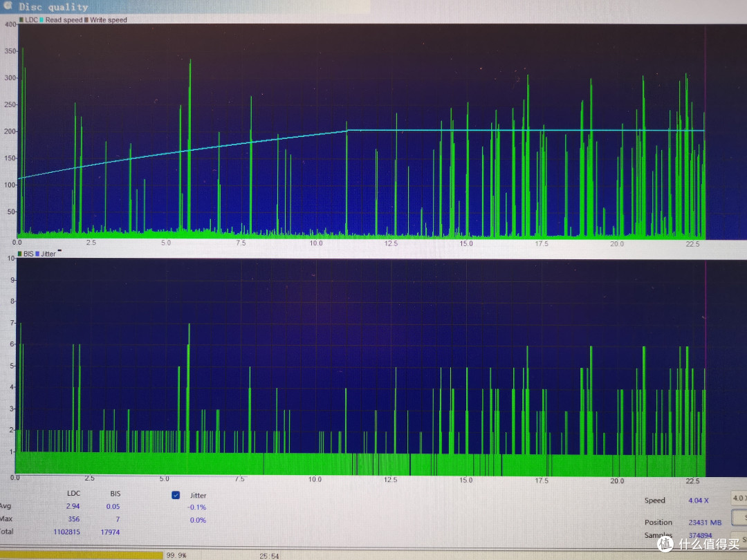Click the magenta end marker in the BIS graph
Image resolution: width=747 pixels, height=560 pixels.
[x=705, y=367]
